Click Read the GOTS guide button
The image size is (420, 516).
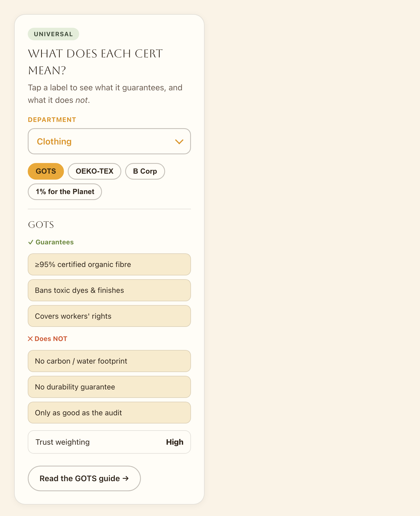click(x=84, y=478)
